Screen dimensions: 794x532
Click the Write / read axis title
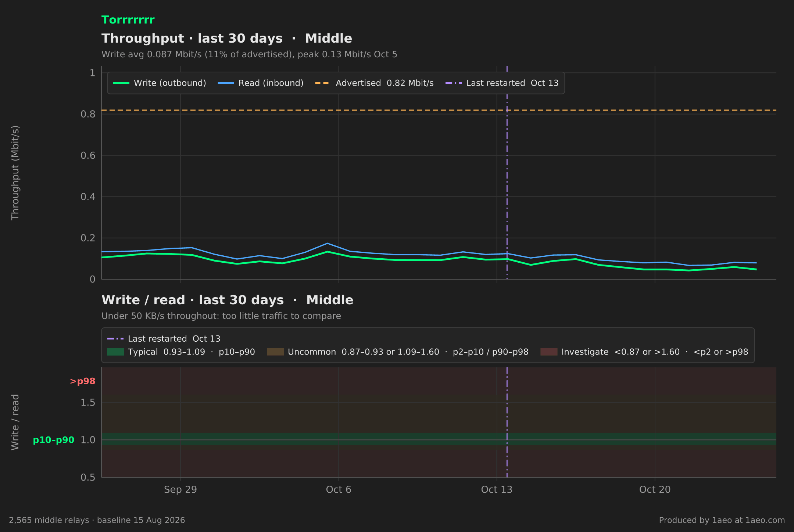pos(15,422)
